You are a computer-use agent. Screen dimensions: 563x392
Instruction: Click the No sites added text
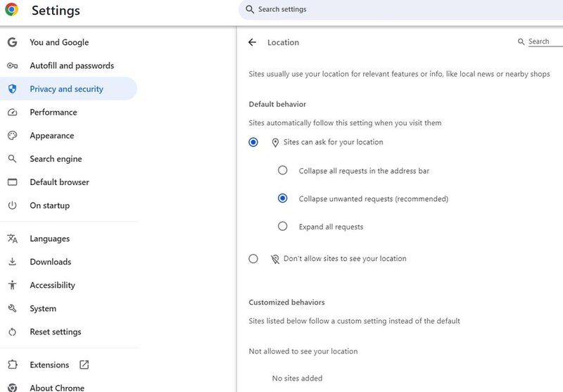click(x=297, y=379)
